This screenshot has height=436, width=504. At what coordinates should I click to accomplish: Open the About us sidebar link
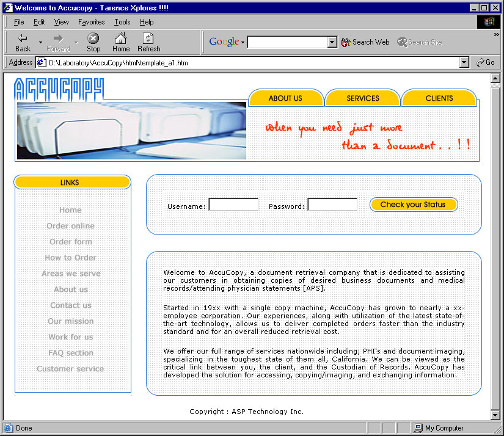click(x=71, y=289)
